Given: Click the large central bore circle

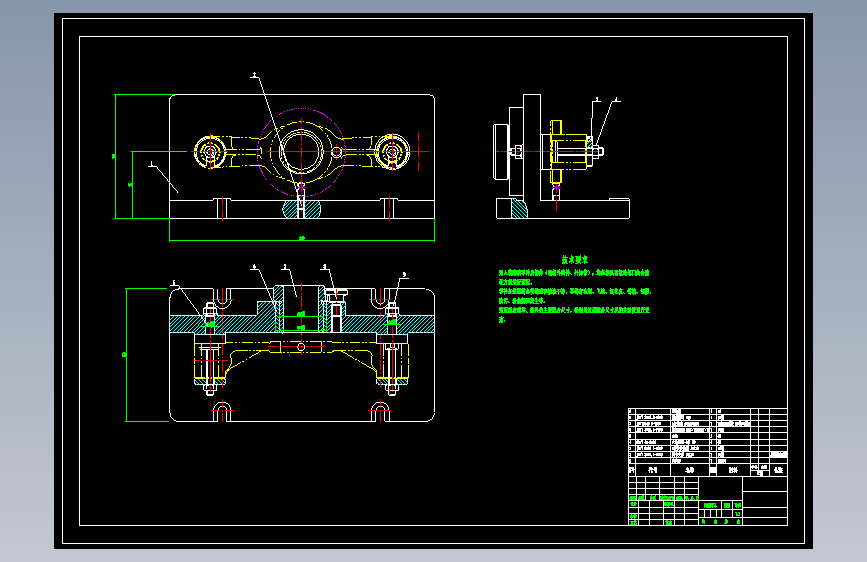Looking at the screenshot, I should [x=301, y=151].
